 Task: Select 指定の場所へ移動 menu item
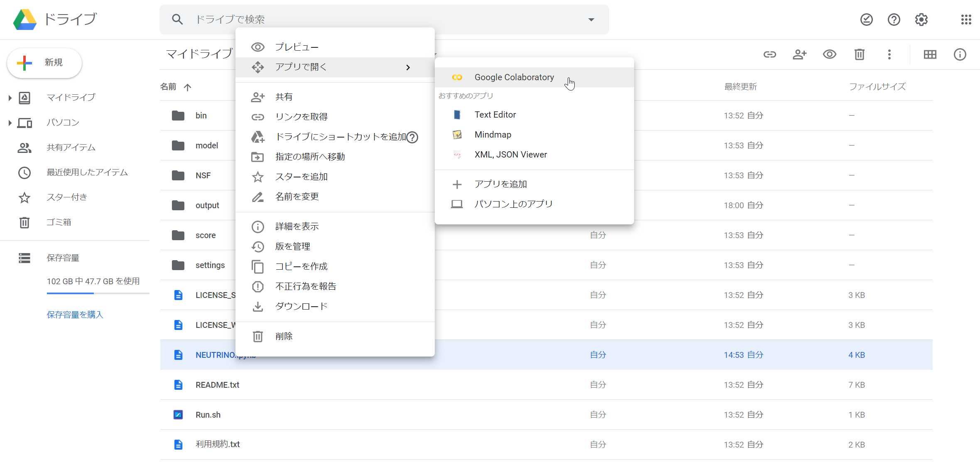point(335,157)
